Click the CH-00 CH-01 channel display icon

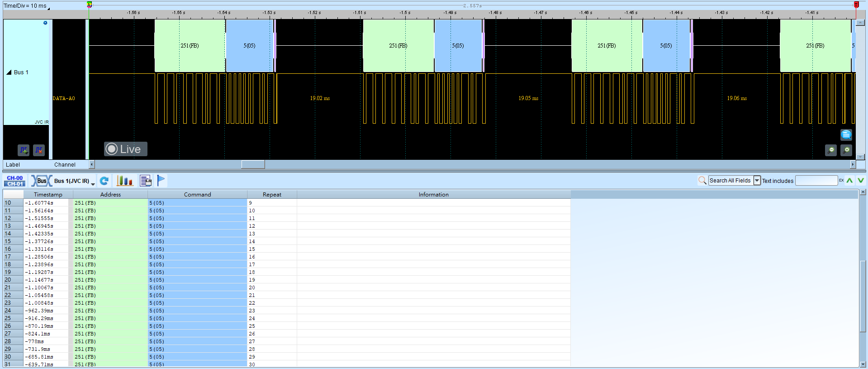[x=14, y=181]
